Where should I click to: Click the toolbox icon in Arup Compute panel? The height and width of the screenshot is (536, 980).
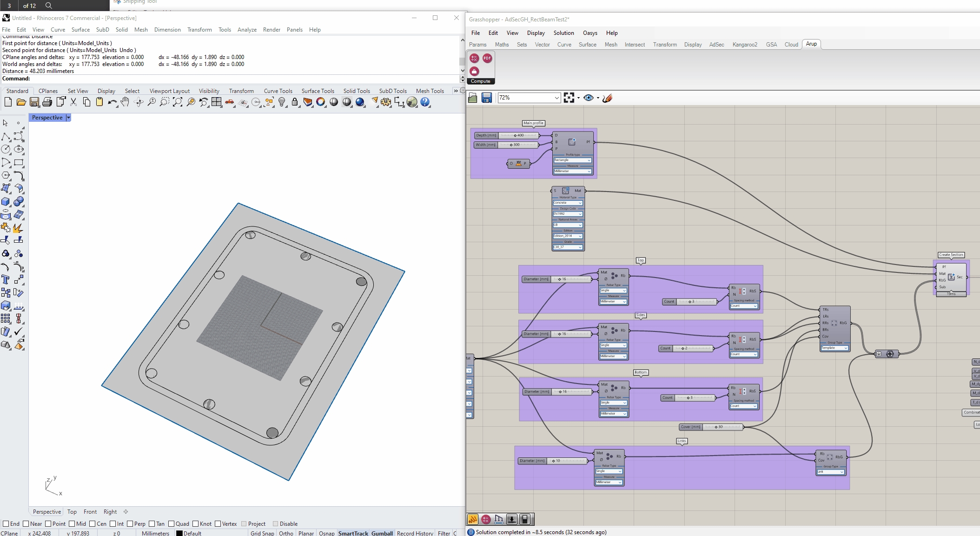[474, 71]
